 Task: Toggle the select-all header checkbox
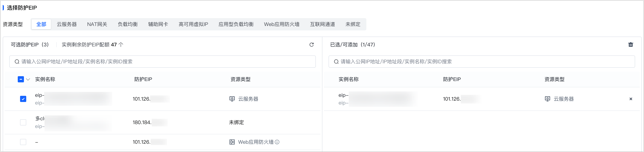(x=21, y=79)
